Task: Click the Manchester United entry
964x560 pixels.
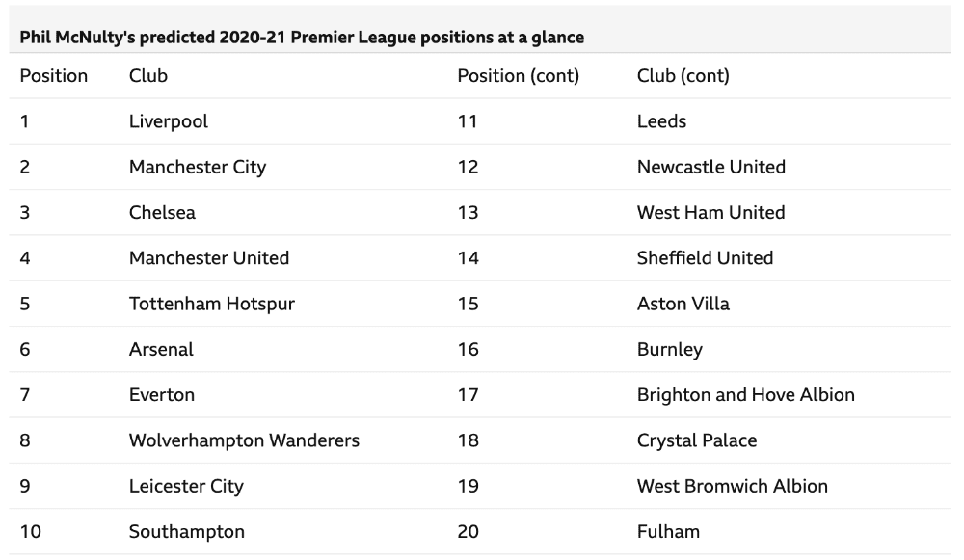Action: pos(209,258)
